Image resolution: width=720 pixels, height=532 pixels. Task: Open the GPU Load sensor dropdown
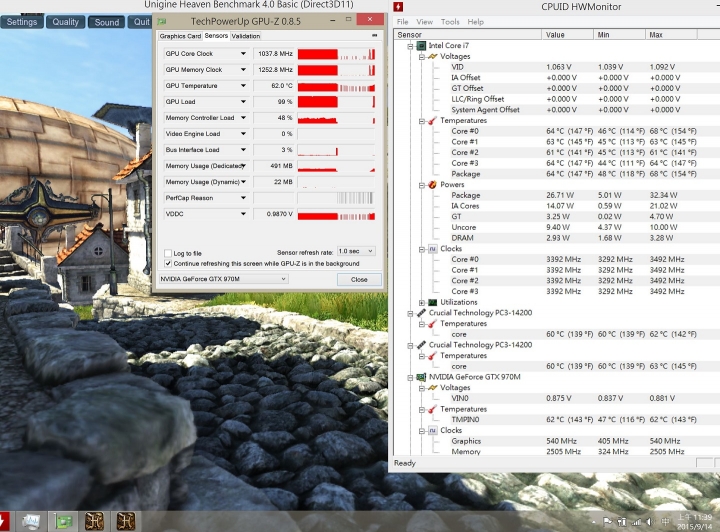(x=243, y=102)
